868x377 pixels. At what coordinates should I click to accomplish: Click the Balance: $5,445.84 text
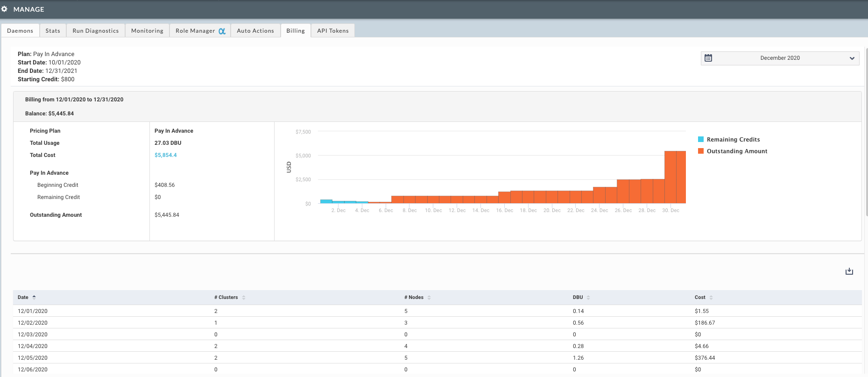point(49,114)
